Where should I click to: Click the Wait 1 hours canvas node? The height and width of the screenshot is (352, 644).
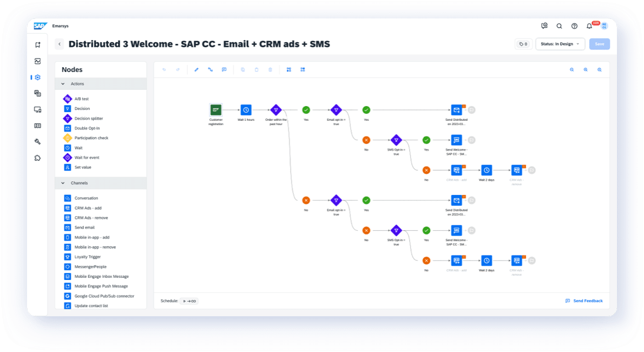(x=246, y=110)
